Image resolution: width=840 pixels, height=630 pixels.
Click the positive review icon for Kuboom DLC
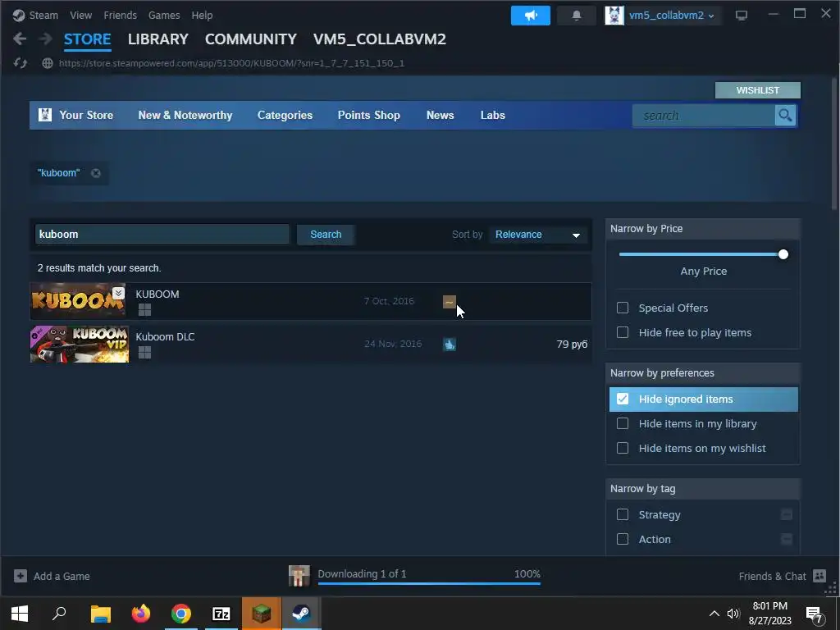450,345
